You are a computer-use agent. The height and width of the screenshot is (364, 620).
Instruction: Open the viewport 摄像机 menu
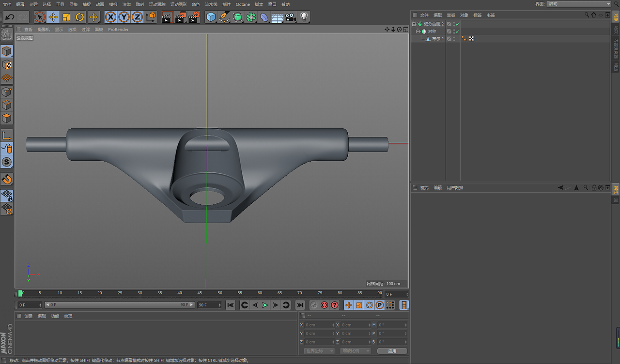pos(44,30)
